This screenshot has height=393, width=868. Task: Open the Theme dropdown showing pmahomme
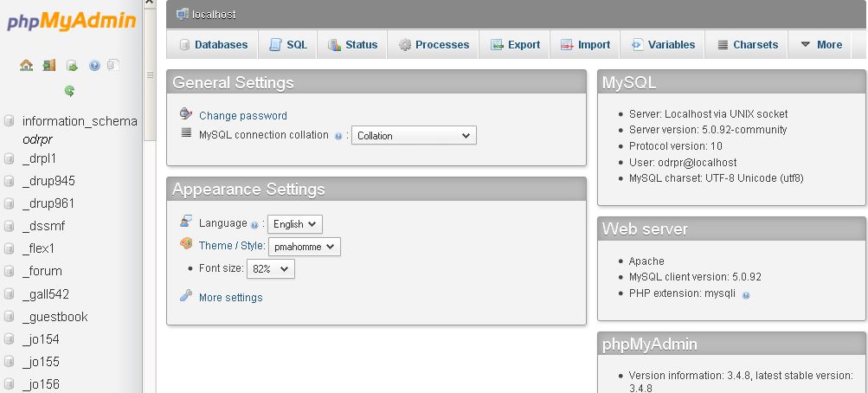click(x=305, y=247)
